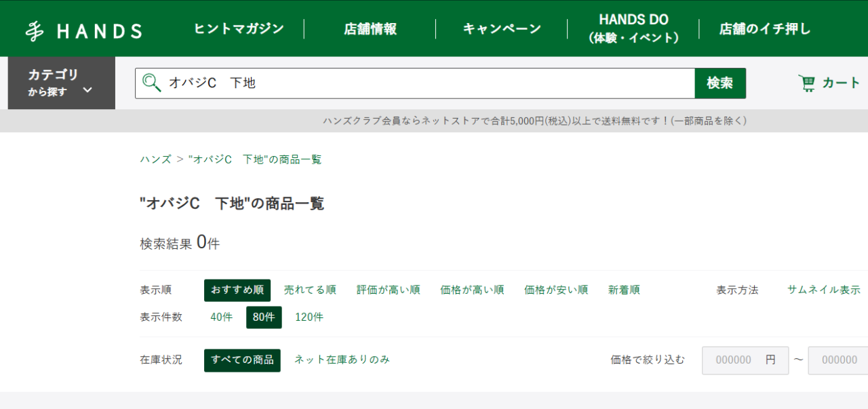
Task: Click the HANDS logo
Action: click(x=83, y=31)
